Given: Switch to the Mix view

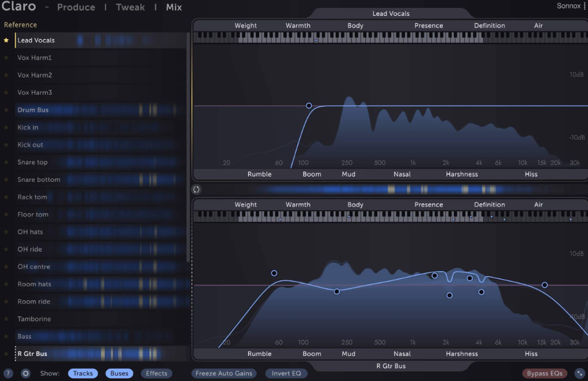Looking at the screenshot, I should (174, 7).
